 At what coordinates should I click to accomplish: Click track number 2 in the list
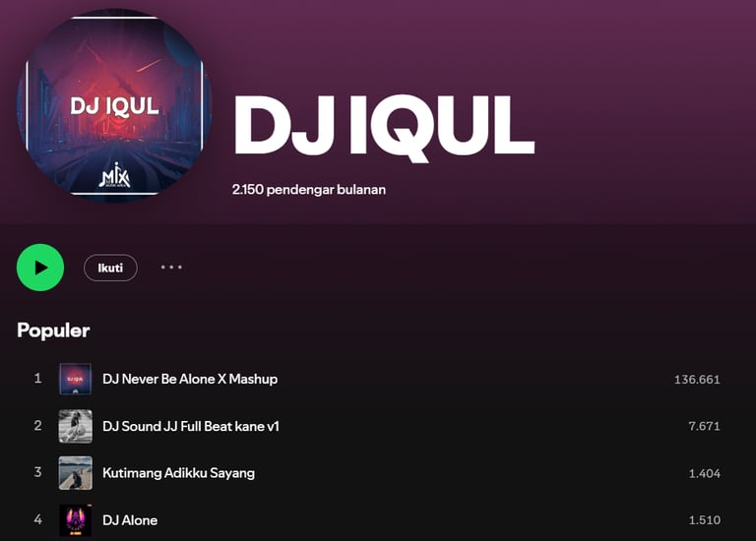(x=37, y=426)
